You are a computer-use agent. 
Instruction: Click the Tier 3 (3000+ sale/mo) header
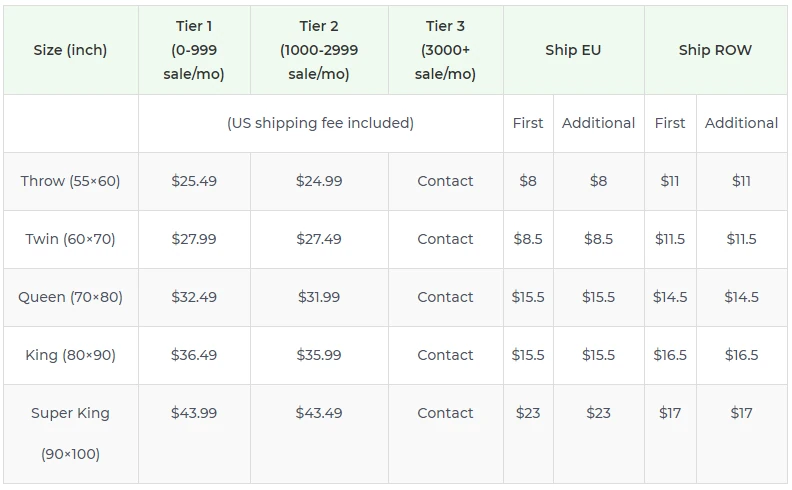(x=445, y=50)
